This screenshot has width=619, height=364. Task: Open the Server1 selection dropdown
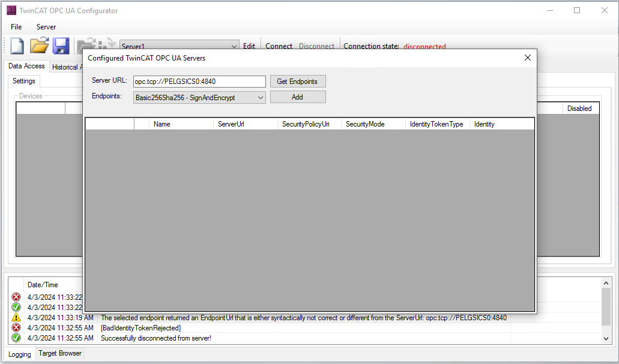coord(234,46)
